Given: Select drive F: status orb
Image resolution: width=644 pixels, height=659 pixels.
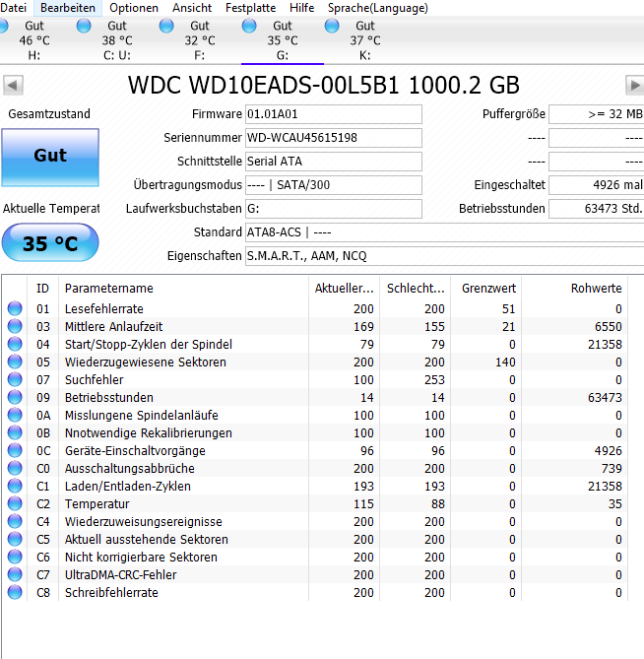Looking at the screenshot, I should (x=166, y=26).
